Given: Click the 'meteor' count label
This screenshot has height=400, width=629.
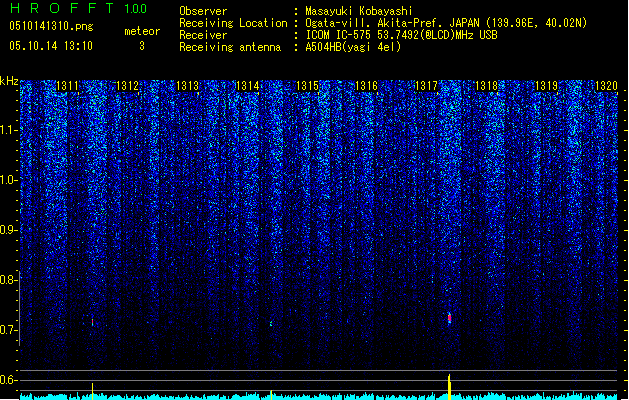Looking at the screenshot, I should 142,31.
